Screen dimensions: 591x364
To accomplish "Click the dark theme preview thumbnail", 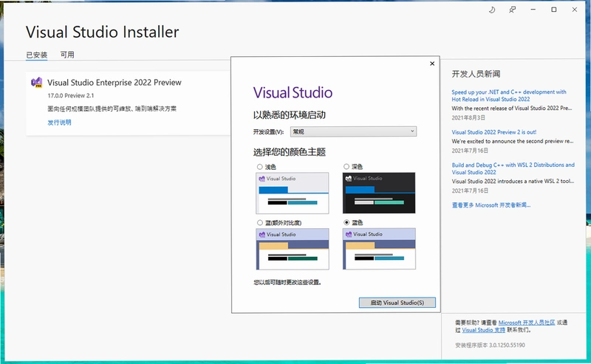I will point(379,193).
